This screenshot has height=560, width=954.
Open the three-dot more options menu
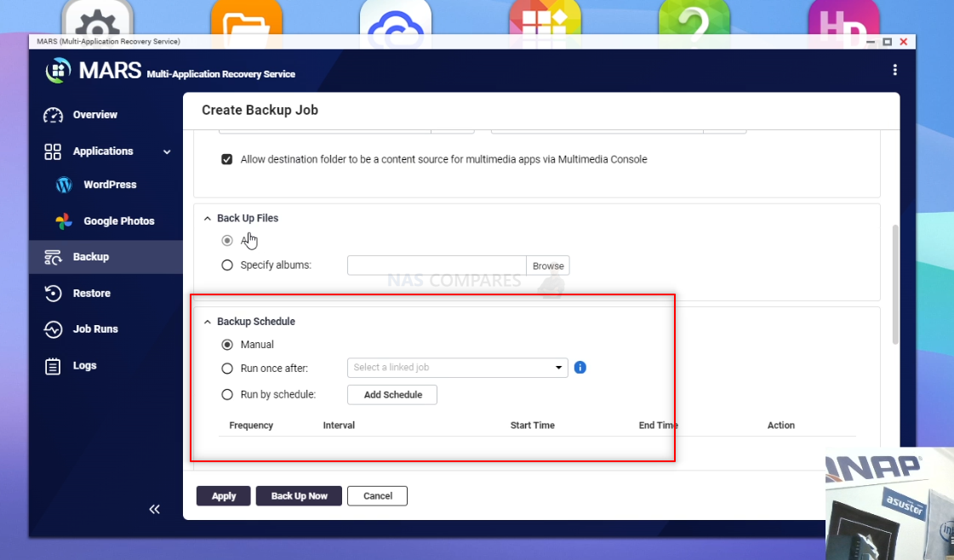pos(894,70)
